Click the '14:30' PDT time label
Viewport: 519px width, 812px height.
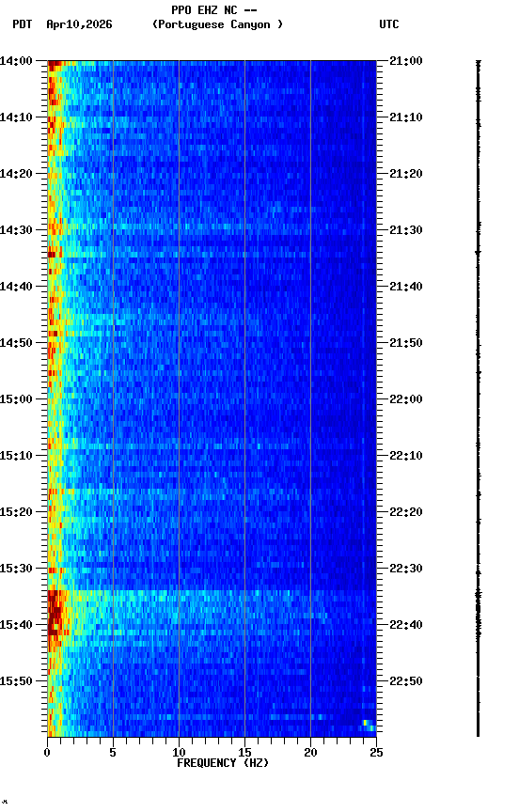[16, 230]
